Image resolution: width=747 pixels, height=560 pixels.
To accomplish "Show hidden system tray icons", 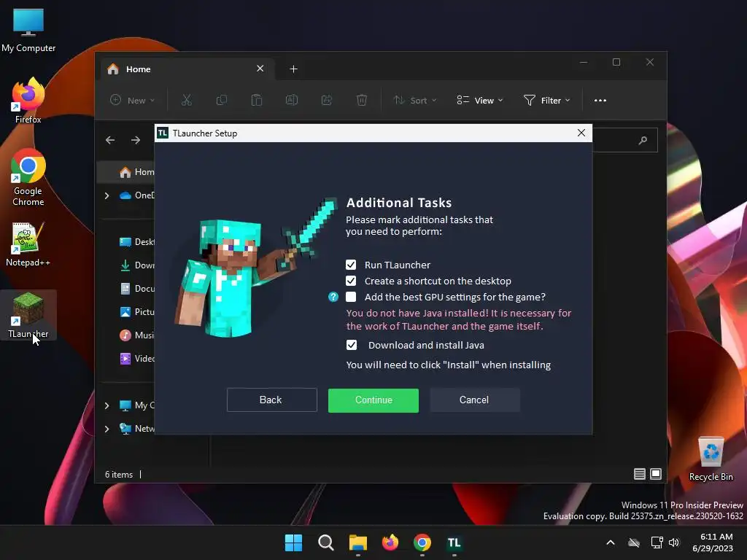I will (x=611, y=542).
